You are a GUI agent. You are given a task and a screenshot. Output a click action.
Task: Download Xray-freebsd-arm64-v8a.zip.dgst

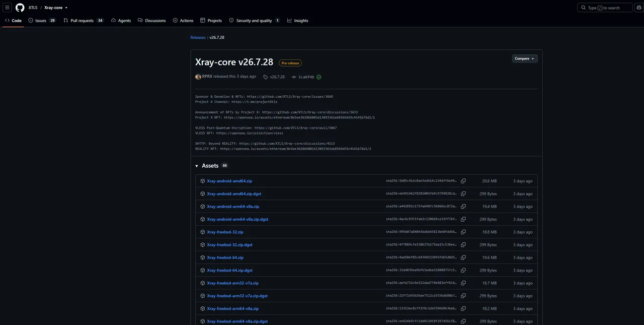tap(237, 321)
